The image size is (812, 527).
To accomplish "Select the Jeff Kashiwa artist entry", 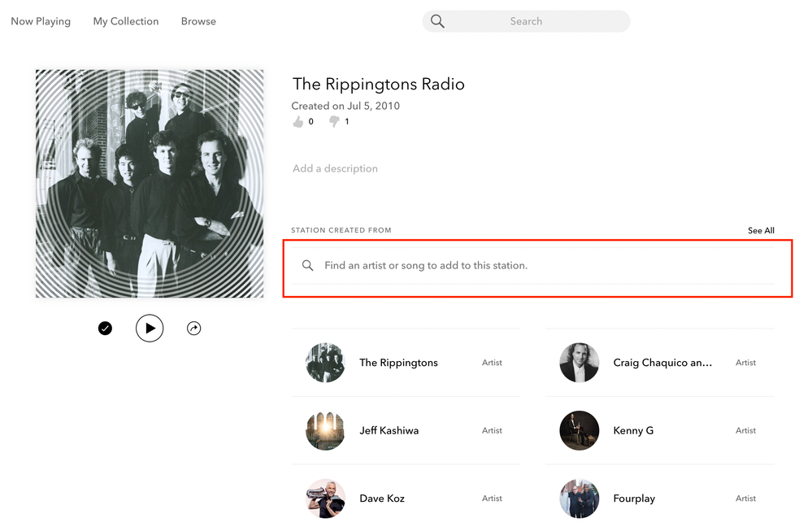I will (x=389, y=431).
